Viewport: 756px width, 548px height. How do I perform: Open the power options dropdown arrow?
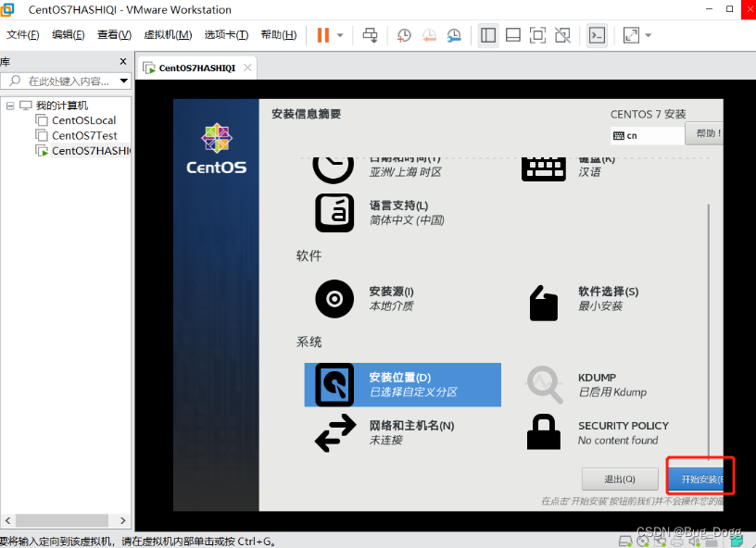[x=340, y=35]
